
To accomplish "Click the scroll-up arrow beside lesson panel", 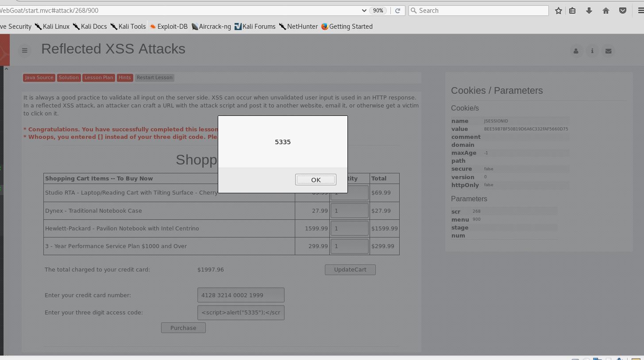I will pyautogui.click(x=6, y=69).
